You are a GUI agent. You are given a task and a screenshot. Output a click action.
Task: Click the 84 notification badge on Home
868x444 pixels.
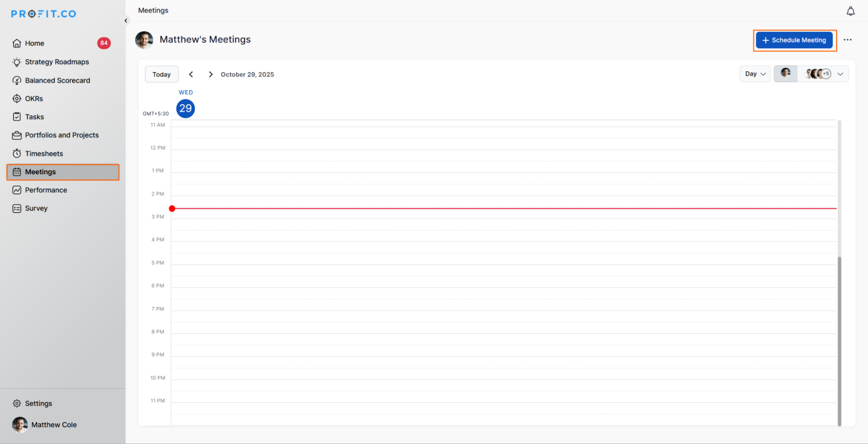click(x=104, y=43)
